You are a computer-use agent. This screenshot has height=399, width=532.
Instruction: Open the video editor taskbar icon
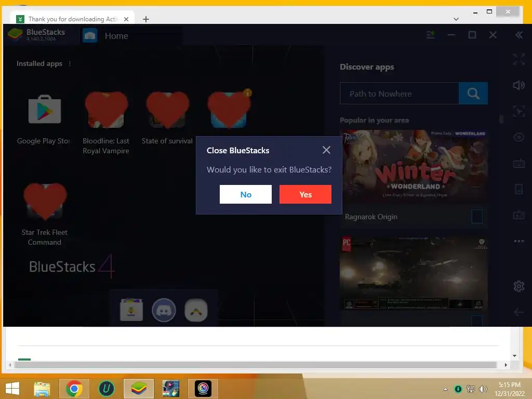170,389
